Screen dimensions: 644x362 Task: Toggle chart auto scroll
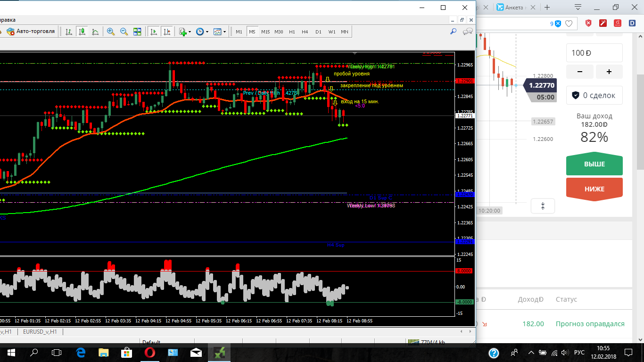[x=153, y=32]
